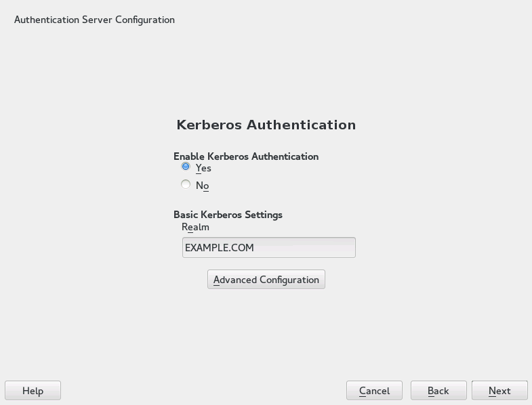532x405 pixels.
Task: Click the "Authentication Server Configuration" title
Action: click(x=94, y=20)
